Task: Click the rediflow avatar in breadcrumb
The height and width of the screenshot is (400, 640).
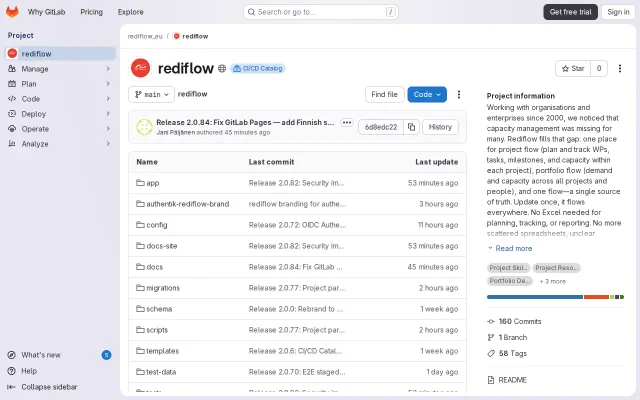Action: pyautogui.click(x=176, y=36)
